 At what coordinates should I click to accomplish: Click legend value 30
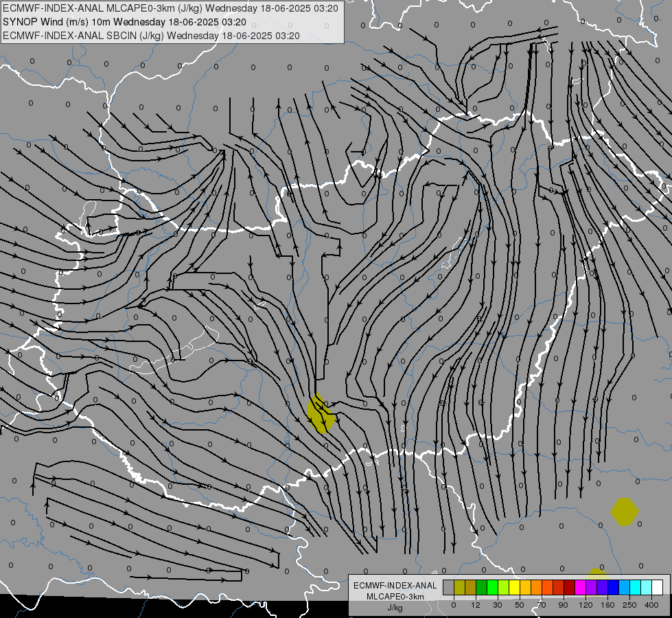(498, 605)
